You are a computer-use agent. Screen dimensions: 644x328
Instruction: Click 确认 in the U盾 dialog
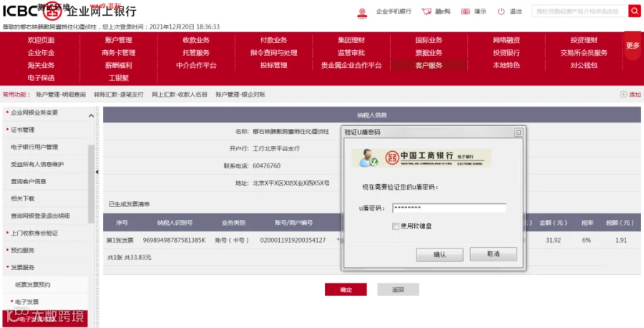tap(439, 254)
